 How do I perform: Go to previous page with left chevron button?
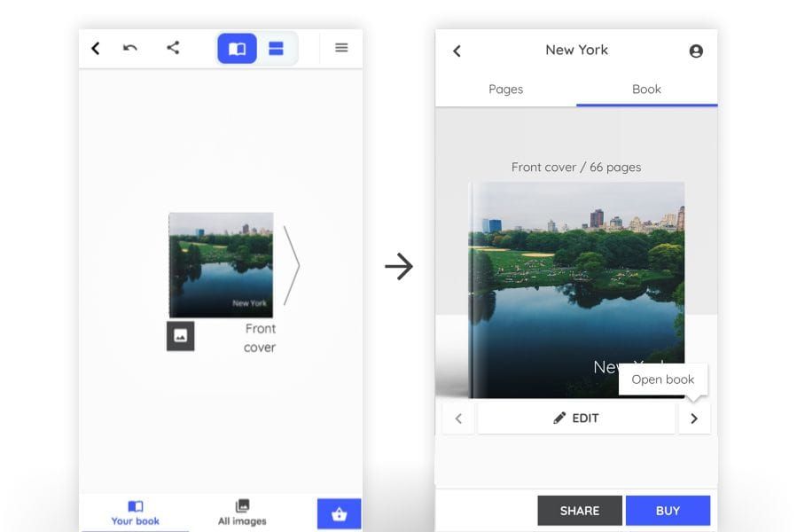coord(458,419)
